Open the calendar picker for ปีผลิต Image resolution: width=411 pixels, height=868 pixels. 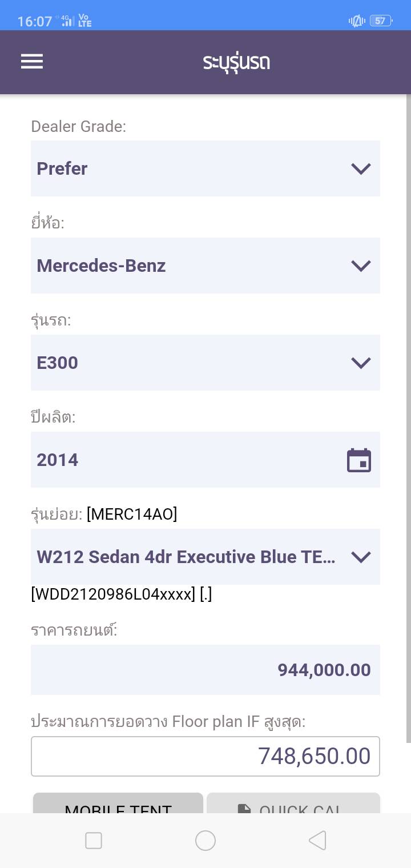click(x=359, y=460)
